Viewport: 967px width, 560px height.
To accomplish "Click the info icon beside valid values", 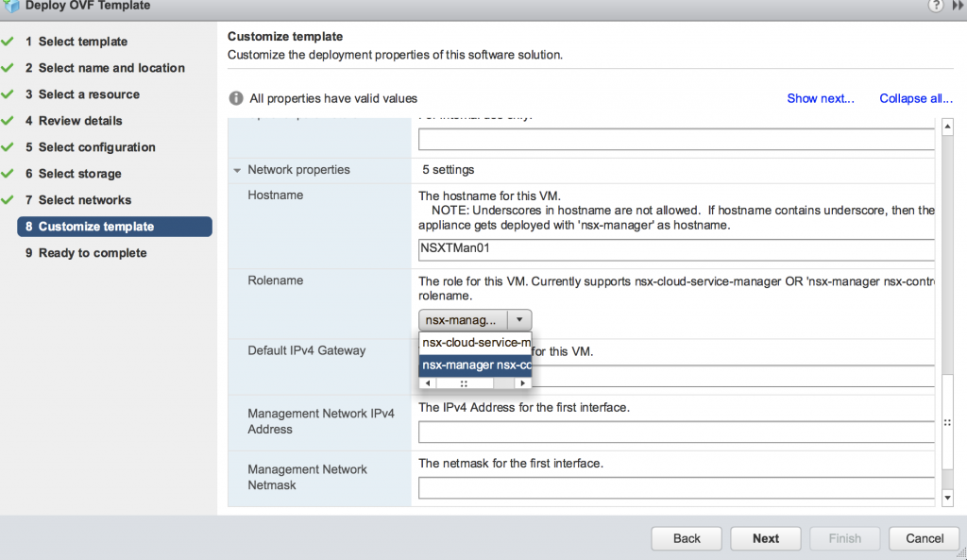I will coord(235,98).
